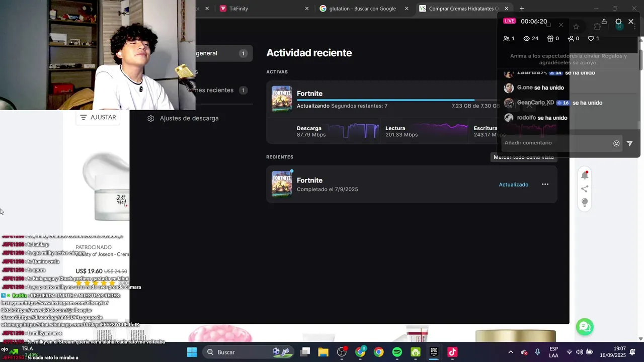644x362 pixels.
Task: Click the Actualizado status link for Fortnite
Action: coord(514,185)
